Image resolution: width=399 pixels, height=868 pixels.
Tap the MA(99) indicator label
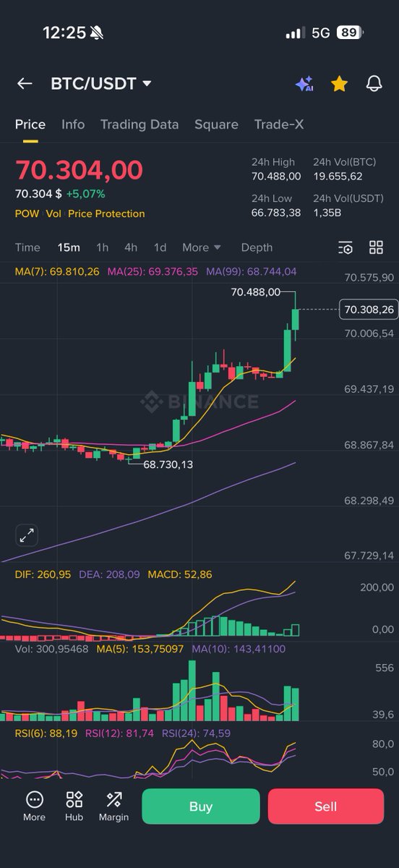tap(251, 271)
